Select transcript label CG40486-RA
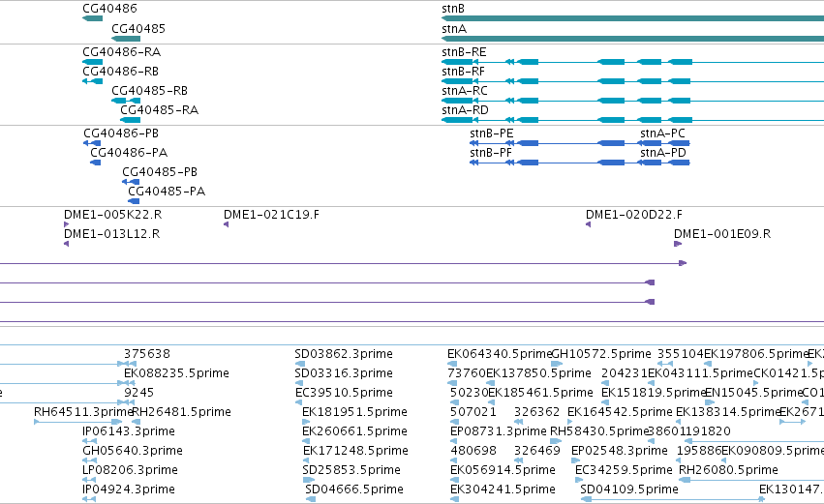The image size is (824, 504). [x=122, y=52]
